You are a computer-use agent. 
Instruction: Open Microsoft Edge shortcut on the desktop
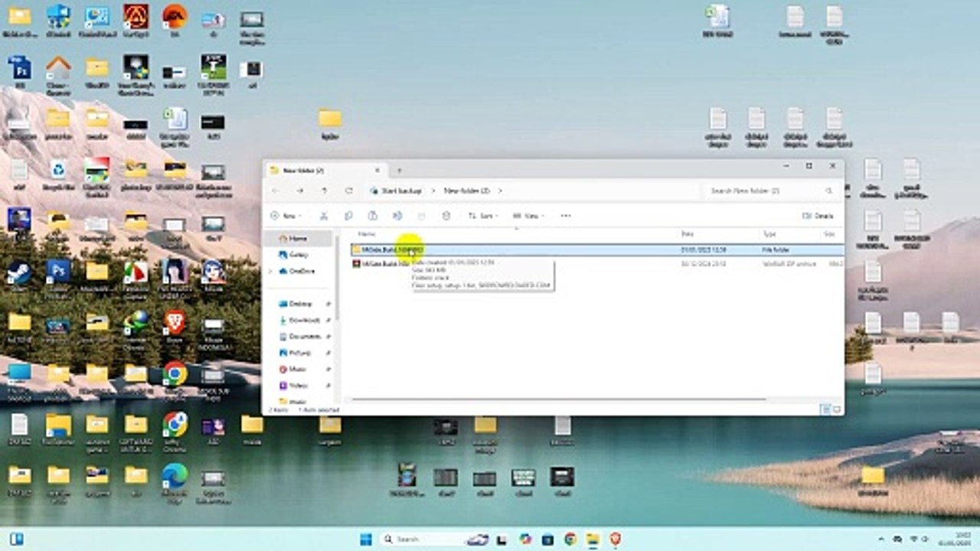pos(175,482)
